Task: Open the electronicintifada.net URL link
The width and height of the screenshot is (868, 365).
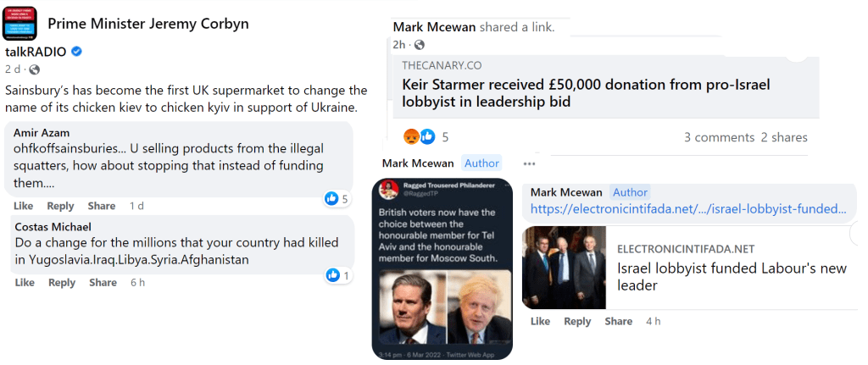Action: [688, 209]
